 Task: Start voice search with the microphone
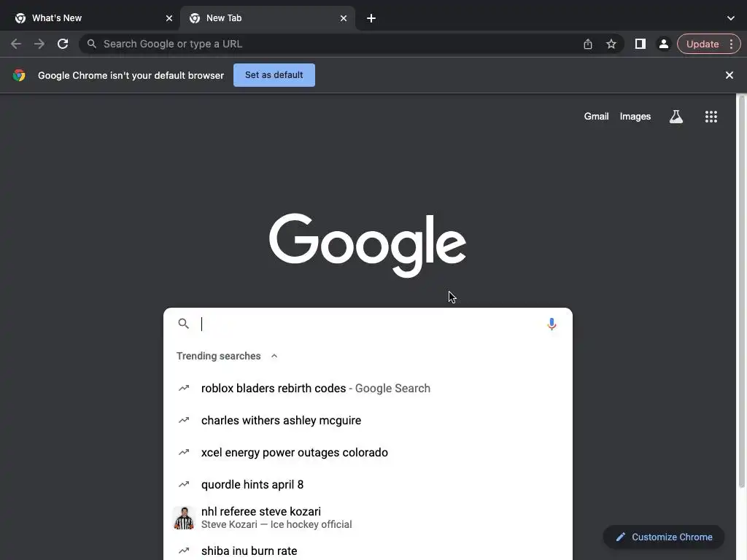pos(551,324)
